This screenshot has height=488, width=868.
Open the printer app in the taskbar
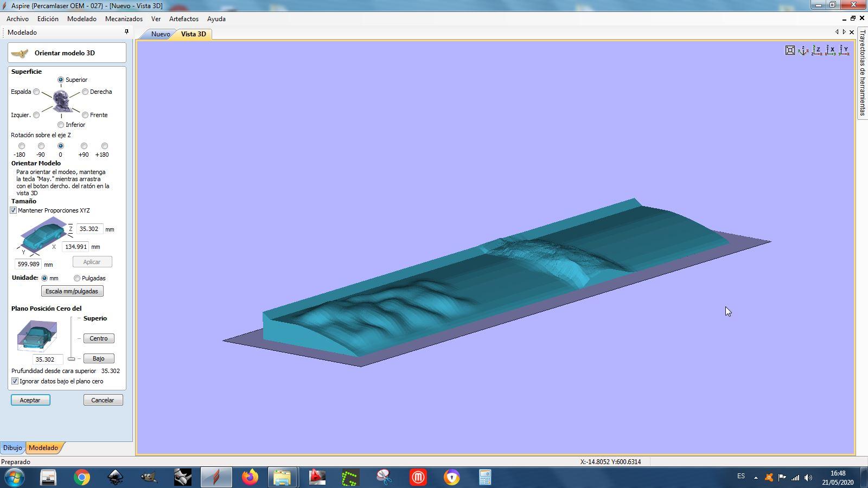click(48, 478)
